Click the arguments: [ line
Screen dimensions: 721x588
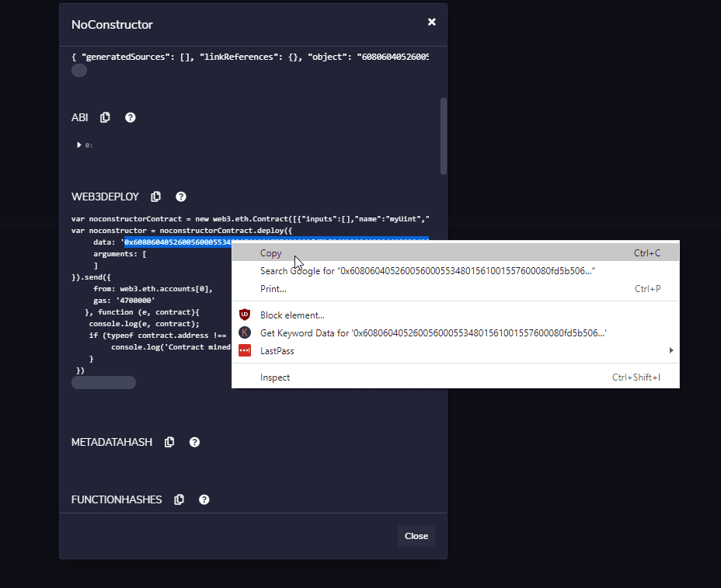[120, 254]
